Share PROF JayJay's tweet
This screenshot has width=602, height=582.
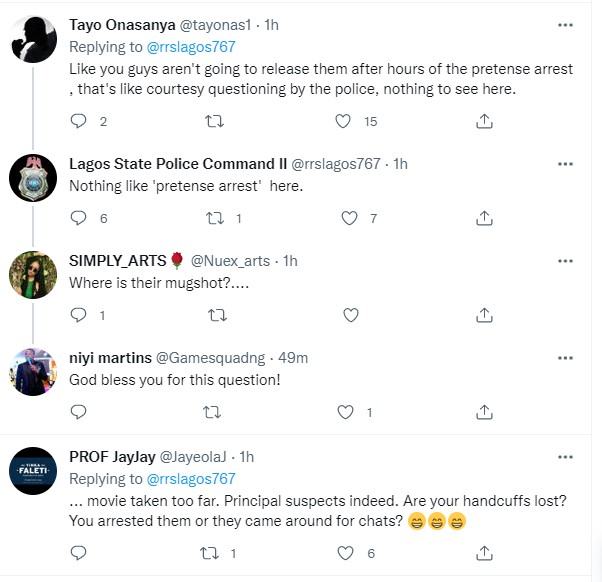point(484,553)
